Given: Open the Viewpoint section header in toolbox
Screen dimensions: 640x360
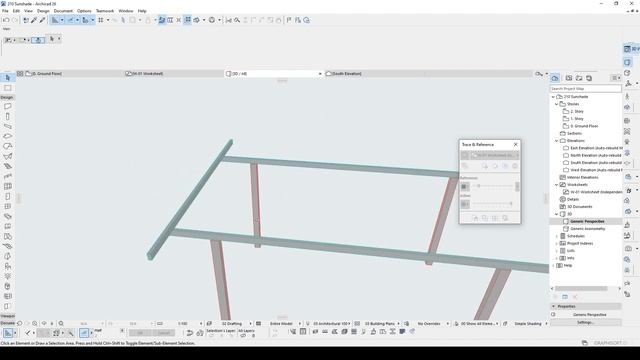Looking at the screenshot, I should tap(7, 316).
